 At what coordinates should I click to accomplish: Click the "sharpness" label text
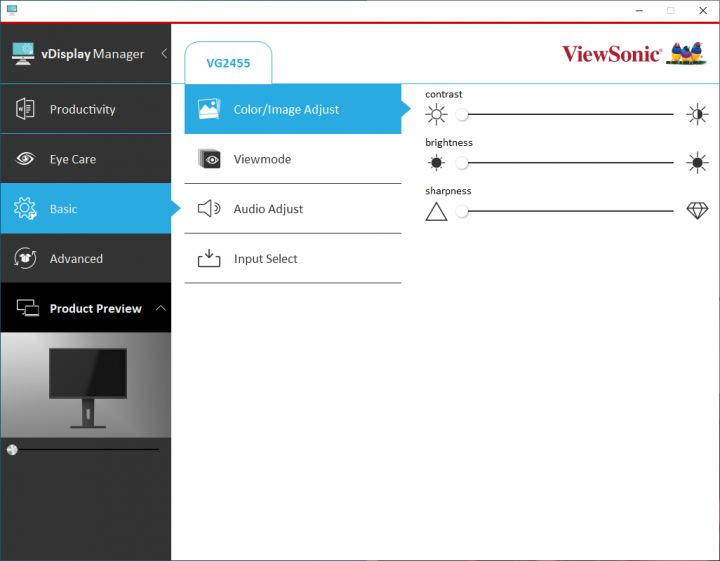pyautogui.click(x=448, y=191)
